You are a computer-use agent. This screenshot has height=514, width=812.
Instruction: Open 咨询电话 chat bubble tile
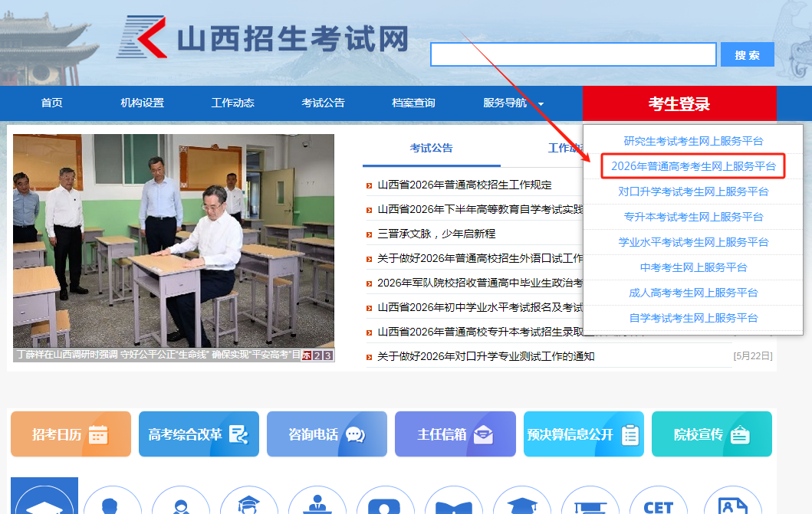point(327,434)
